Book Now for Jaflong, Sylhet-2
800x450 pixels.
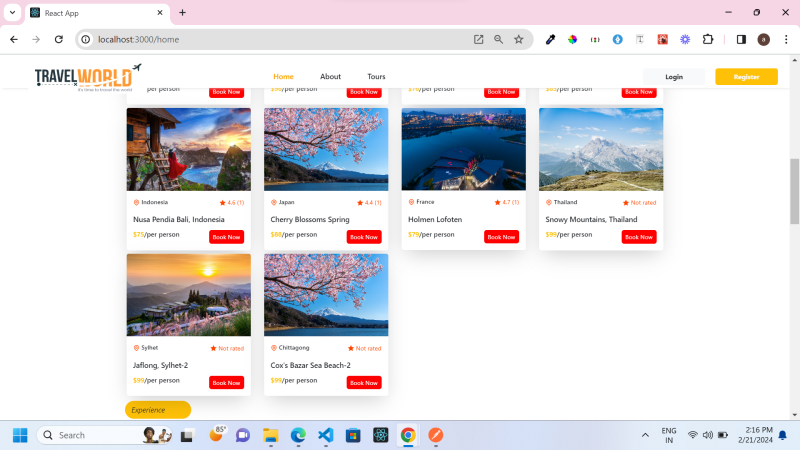point(227,383)
